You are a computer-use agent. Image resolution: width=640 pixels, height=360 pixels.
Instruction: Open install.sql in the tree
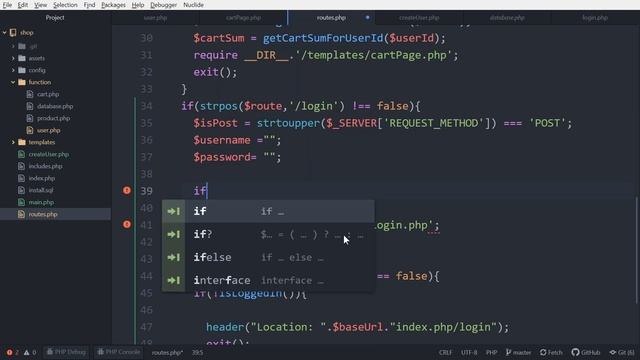pos(41,190)
